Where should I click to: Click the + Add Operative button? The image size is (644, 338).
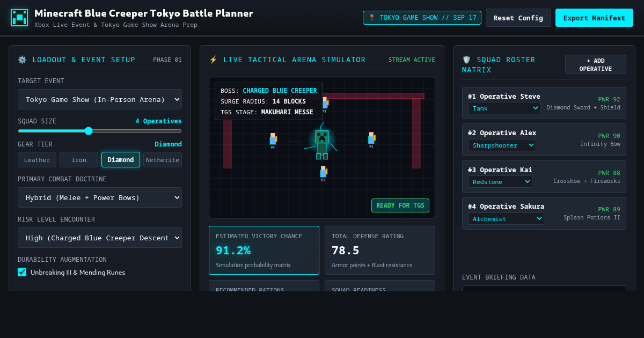coord(596,64)
